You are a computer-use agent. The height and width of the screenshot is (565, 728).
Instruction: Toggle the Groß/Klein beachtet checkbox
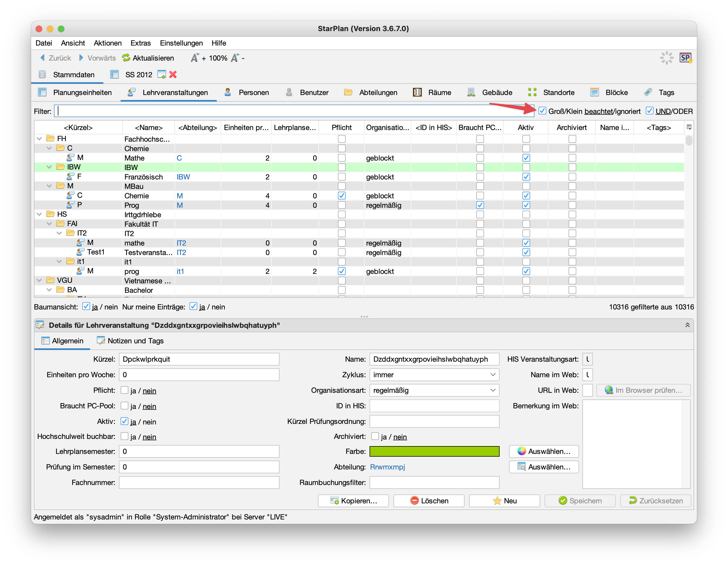(542, 111)
